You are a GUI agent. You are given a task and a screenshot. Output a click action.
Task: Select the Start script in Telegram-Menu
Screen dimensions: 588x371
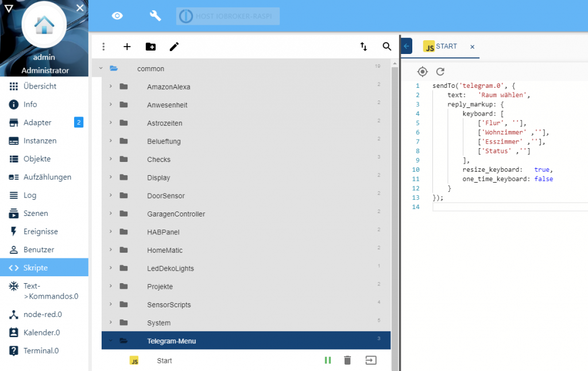click(164, 361)
